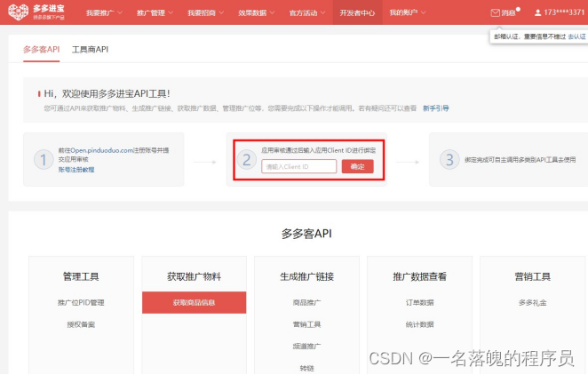Click the 获取推广物料 card heading

click(x=194, y=276)
